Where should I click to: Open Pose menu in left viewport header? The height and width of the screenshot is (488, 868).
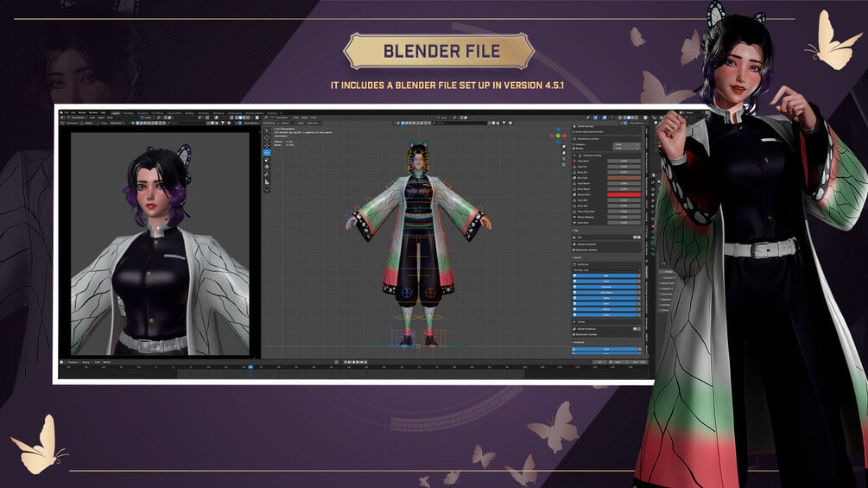(x=110, y=117)
